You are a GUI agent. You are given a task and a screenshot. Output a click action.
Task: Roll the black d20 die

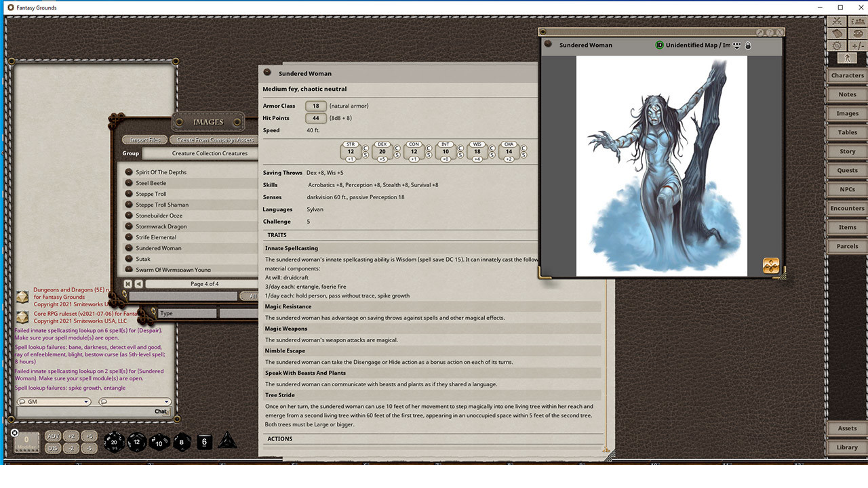(x=114, y=441)
